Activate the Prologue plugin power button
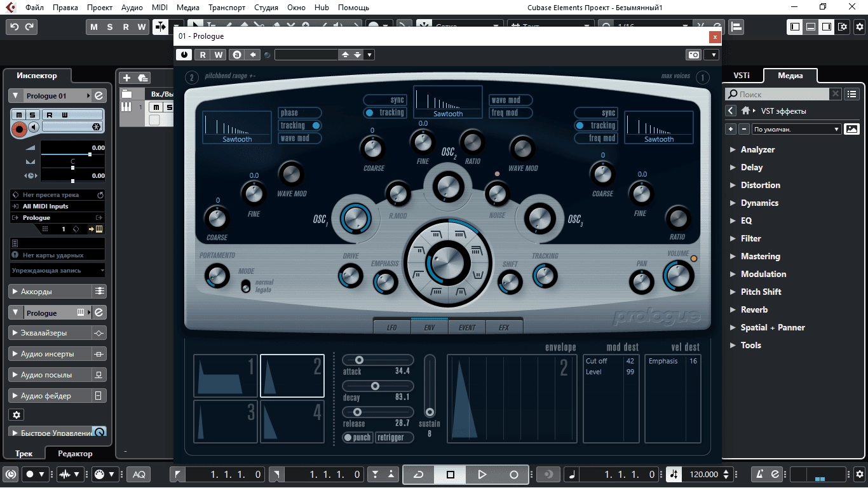Screen dimensions: 868x488 184,55
